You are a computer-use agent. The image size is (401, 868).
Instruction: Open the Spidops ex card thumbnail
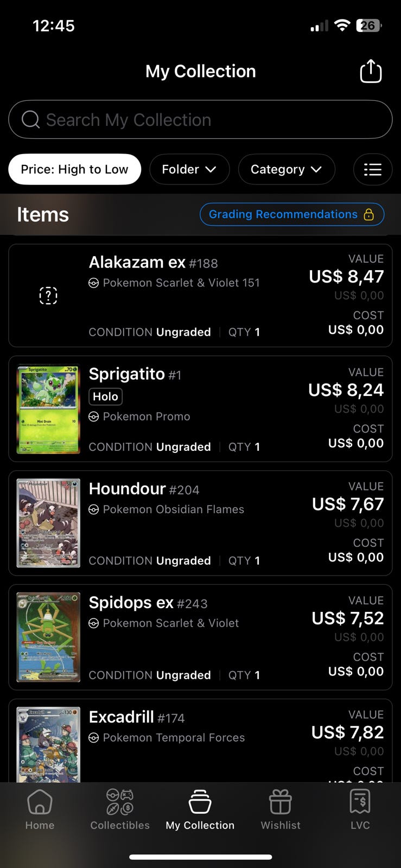[48, 637]
